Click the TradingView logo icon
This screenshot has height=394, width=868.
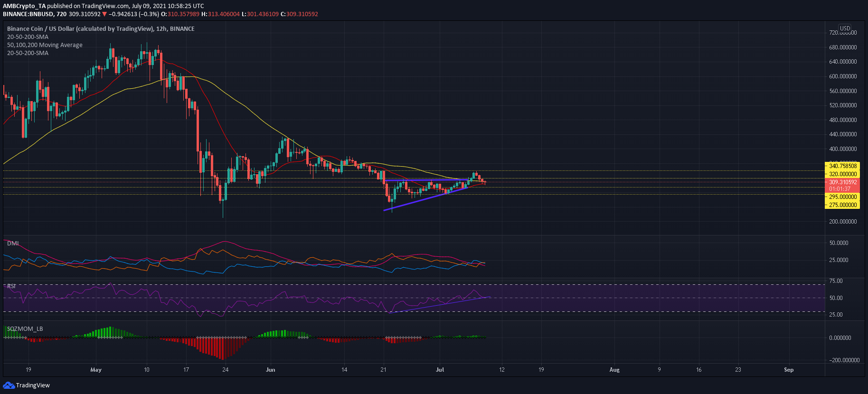[x=9, y=385]
